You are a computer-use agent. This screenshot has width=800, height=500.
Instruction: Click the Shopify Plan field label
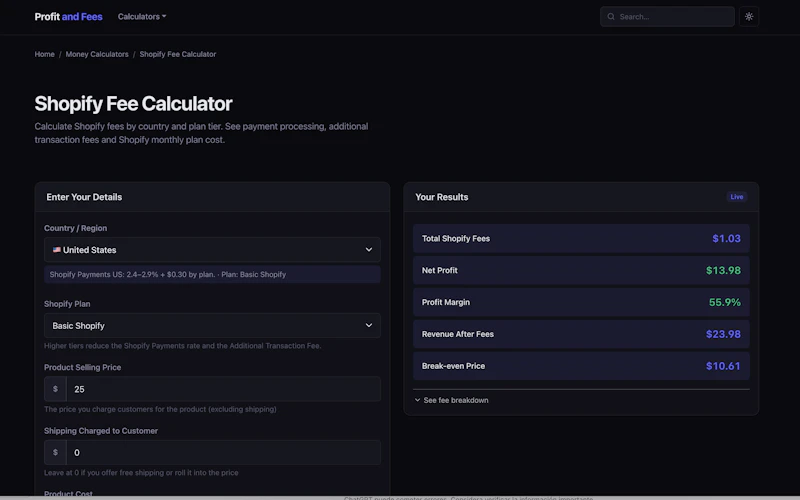tap(67, 304)
